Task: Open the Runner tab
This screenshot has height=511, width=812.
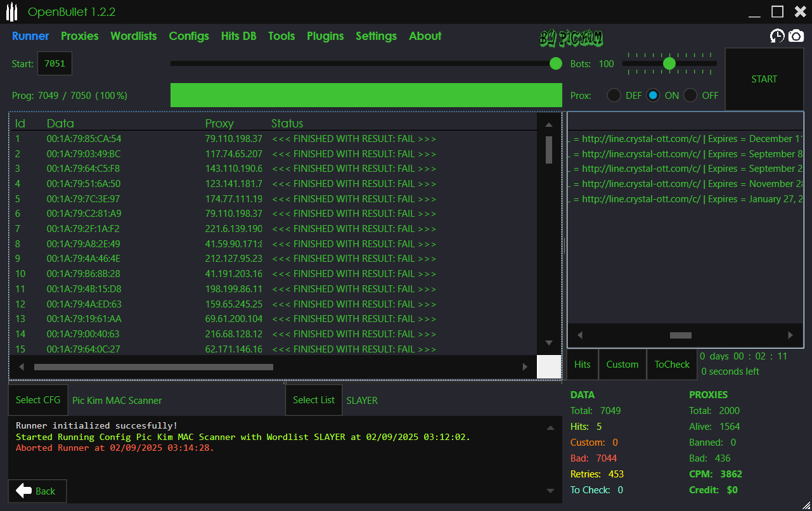Action: (30, 36)
